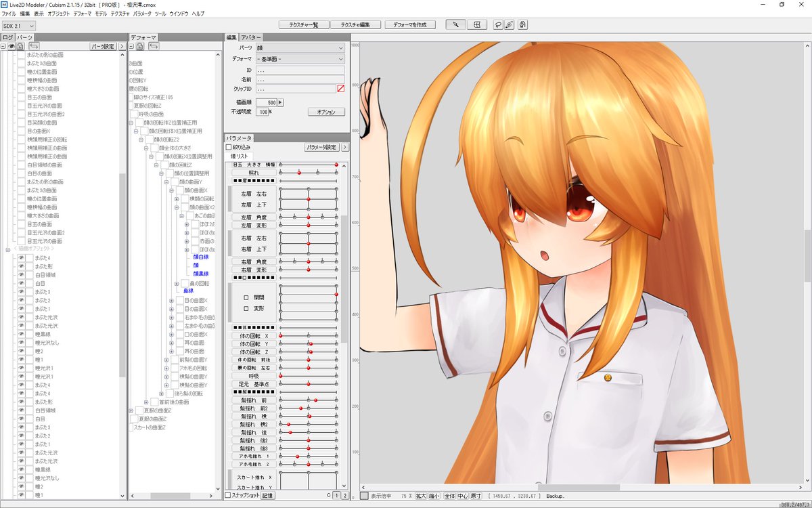Open the パーツ dropdown showing 顔
Image resolution: width=812 pixels, height=508 pixels.
point(300,49)
